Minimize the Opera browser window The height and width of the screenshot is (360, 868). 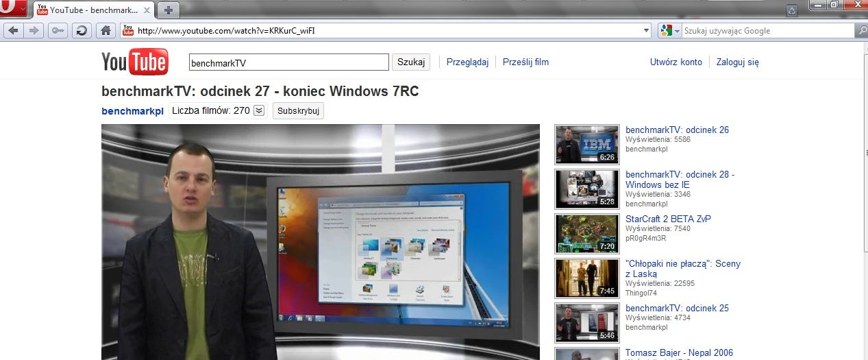tap(817, 5)
